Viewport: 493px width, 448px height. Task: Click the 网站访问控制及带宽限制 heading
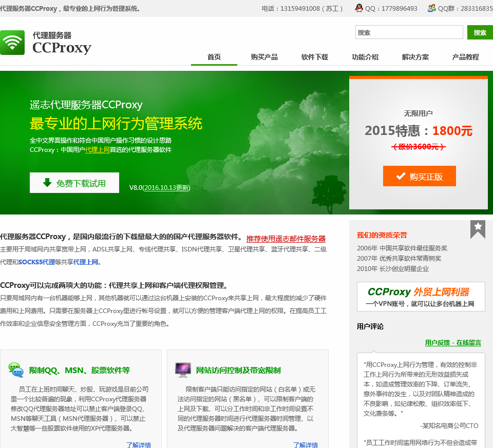[x=238, y=371]
